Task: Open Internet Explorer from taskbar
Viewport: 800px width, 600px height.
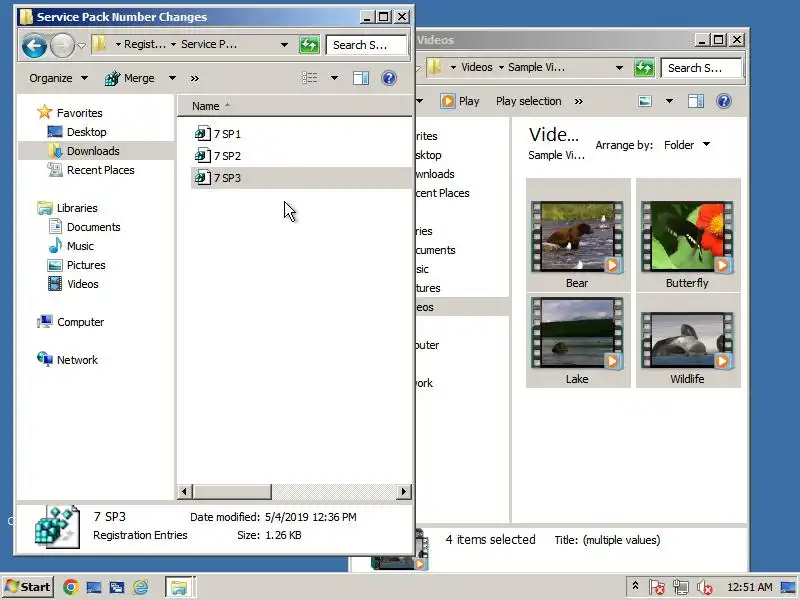Action: 140,587
